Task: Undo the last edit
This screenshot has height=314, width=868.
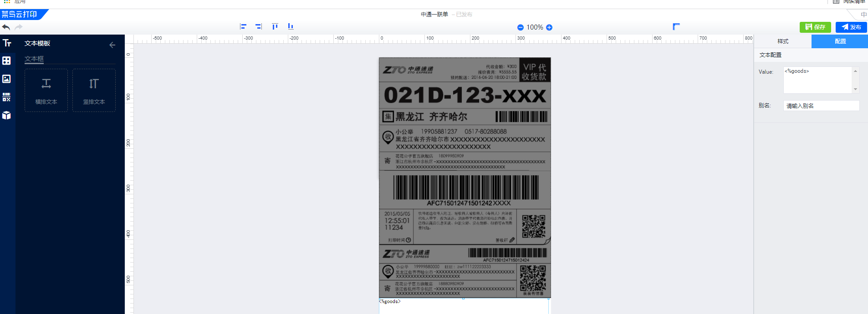Action: (6, 27)
